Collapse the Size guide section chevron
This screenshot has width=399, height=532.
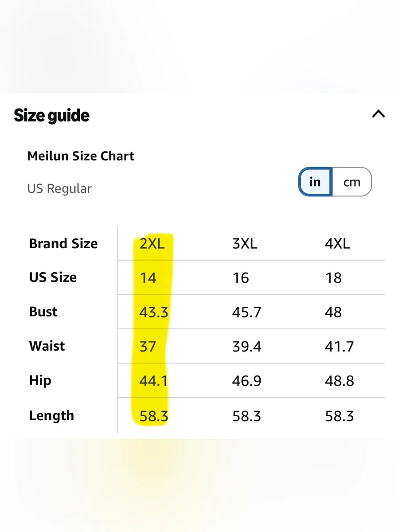pos(378,114)
